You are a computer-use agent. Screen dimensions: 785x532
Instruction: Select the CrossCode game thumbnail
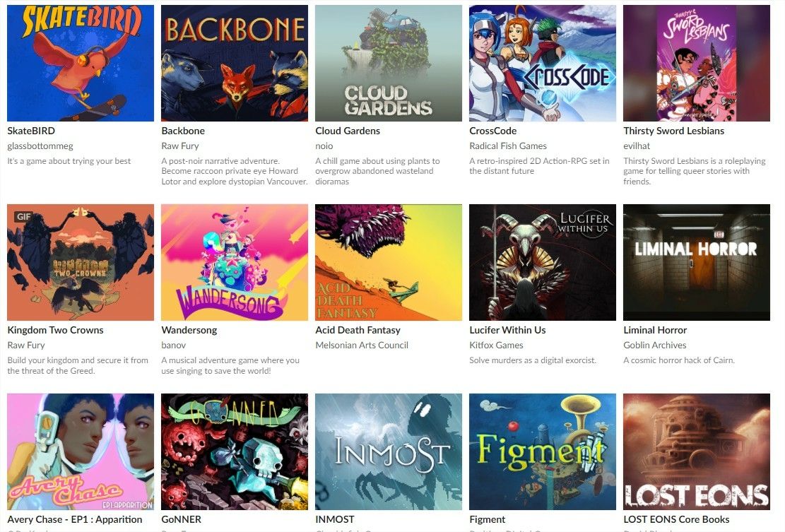coord(543,63)
